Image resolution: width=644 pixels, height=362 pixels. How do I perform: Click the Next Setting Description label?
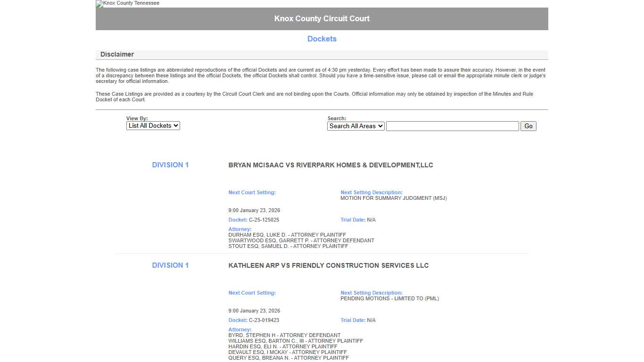click(x=371, y=192)
